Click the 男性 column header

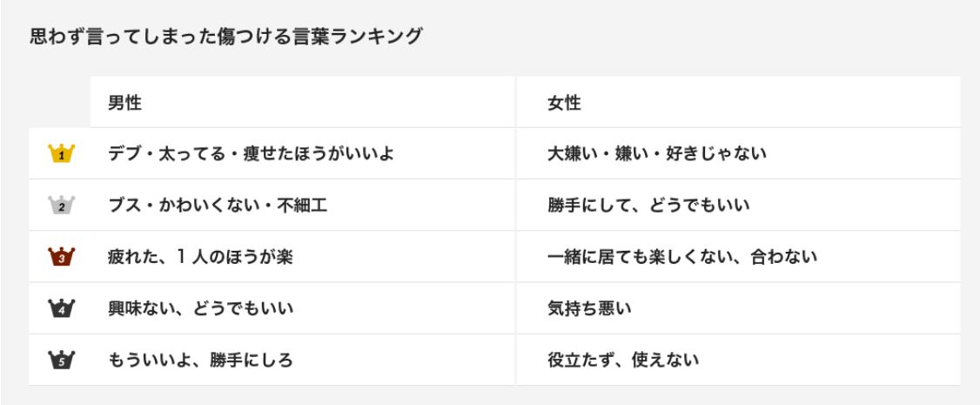pyautogui.click(x=124, y=103)
